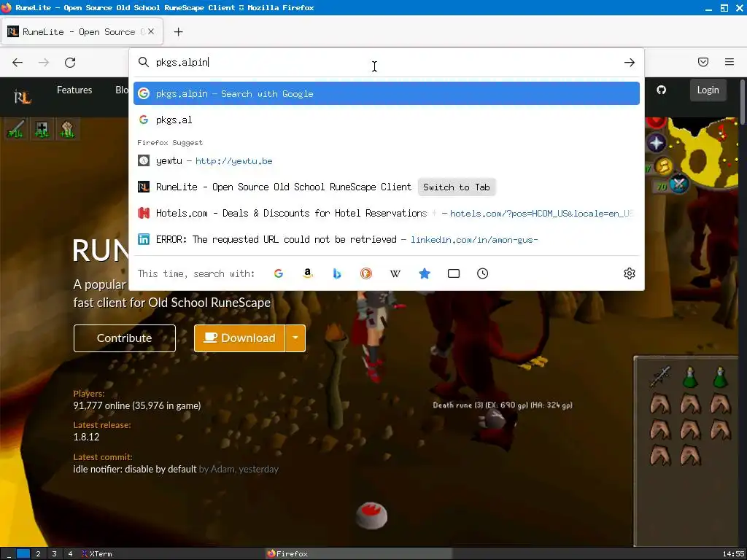Go back with the browser back arrow

pos(18,63)
